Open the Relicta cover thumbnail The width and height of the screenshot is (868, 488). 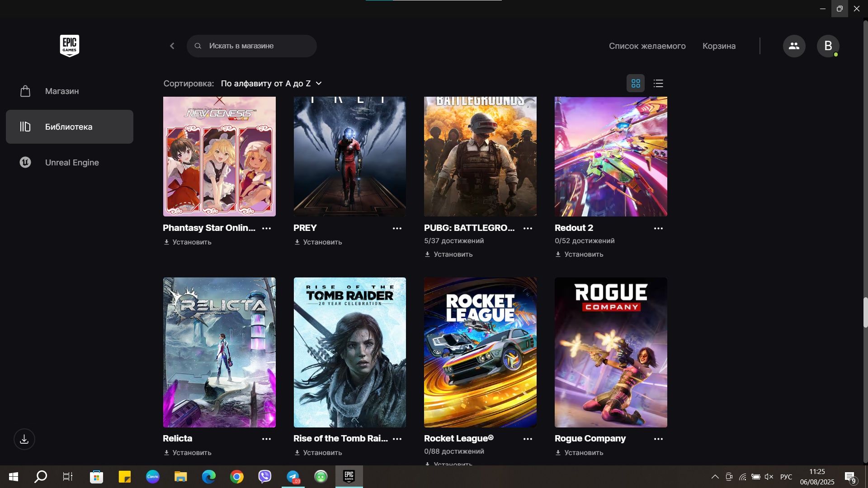[x=219, y=352]
